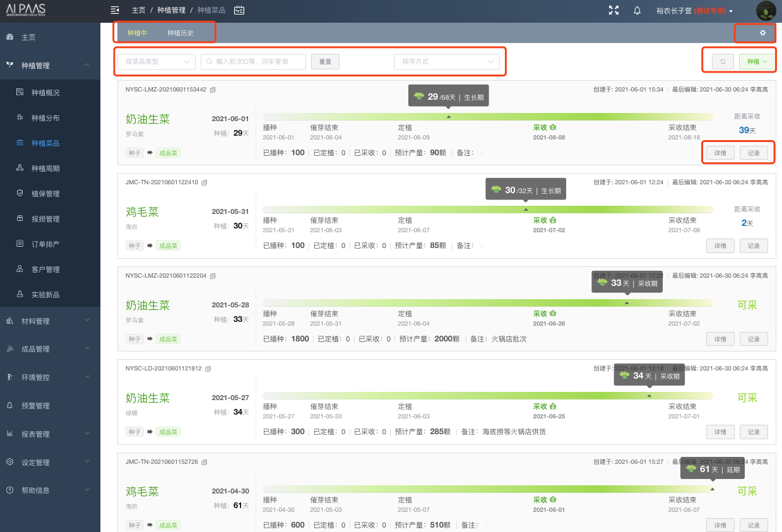Viewport: 782px width, 532px height.
Task: Open notifications bell in the header
Action: (x=637, y=11)
